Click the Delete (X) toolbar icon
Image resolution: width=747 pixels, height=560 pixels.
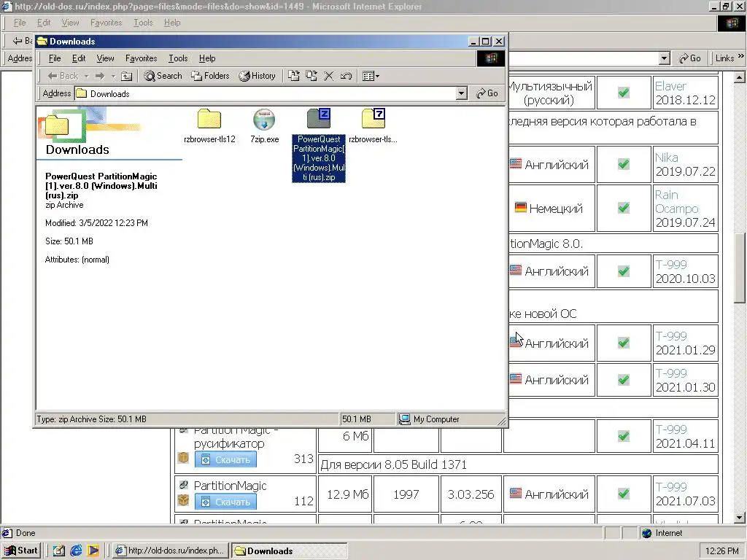(x=329, y=76)
